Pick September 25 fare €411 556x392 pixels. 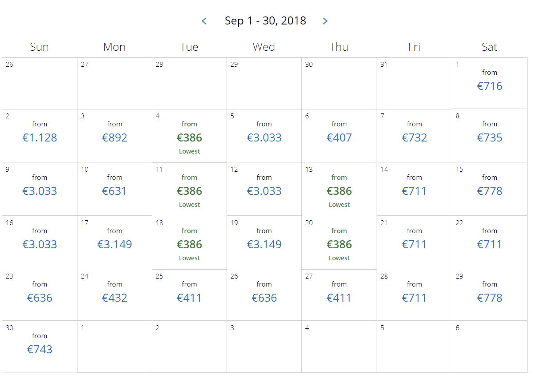coord(189,295)
